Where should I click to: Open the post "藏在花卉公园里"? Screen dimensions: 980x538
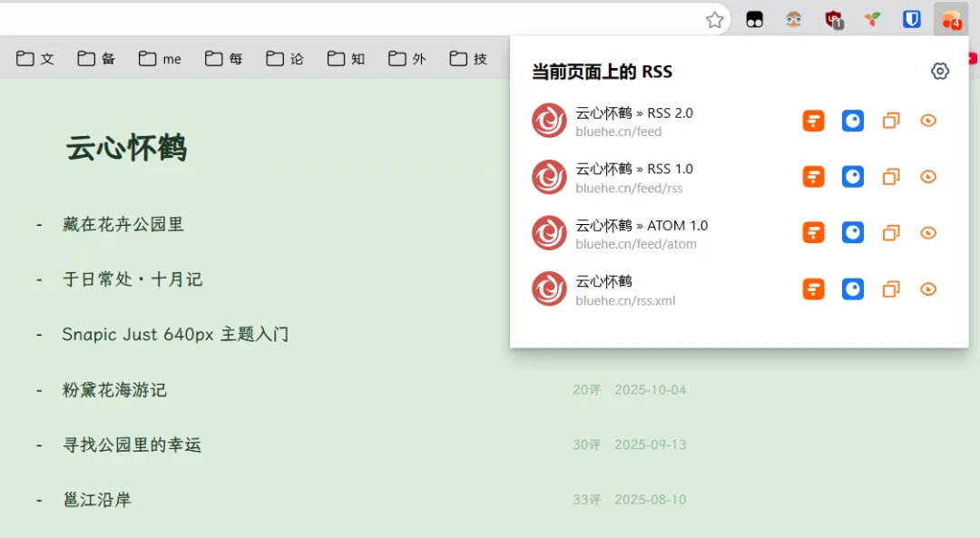(123, 224)
